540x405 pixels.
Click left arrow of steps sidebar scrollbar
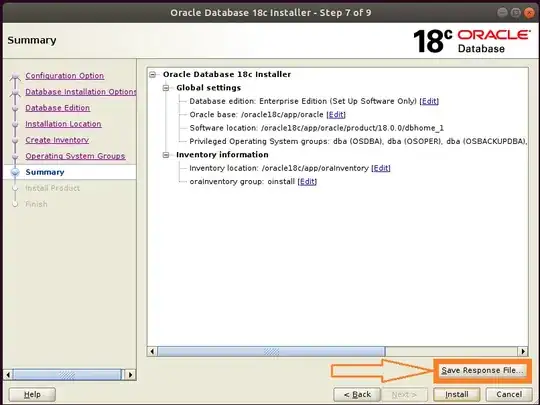[8, 375]
